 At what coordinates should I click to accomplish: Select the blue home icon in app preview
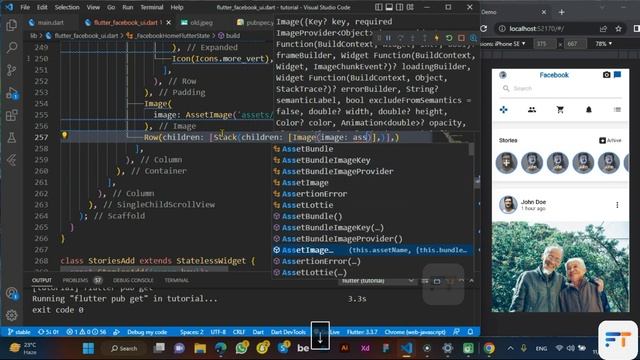pos(504,109)
